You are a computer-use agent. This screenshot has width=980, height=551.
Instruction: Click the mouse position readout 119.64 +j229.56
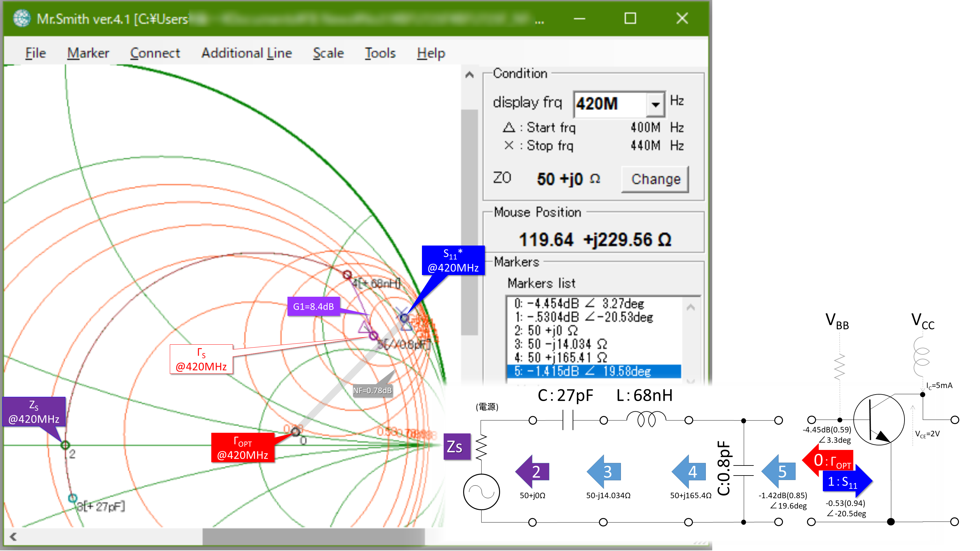tap(595, 240)
